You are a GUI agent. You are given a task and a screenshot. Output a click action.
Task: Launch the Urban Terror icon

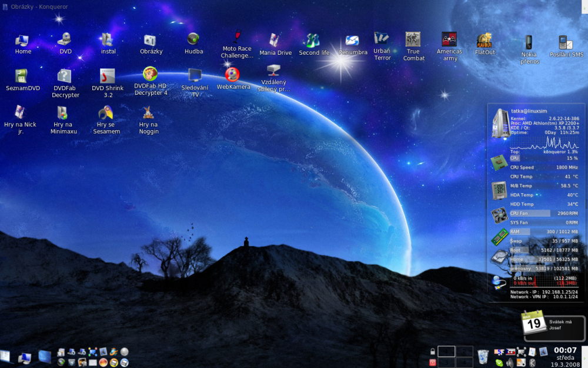coord(382,46)
